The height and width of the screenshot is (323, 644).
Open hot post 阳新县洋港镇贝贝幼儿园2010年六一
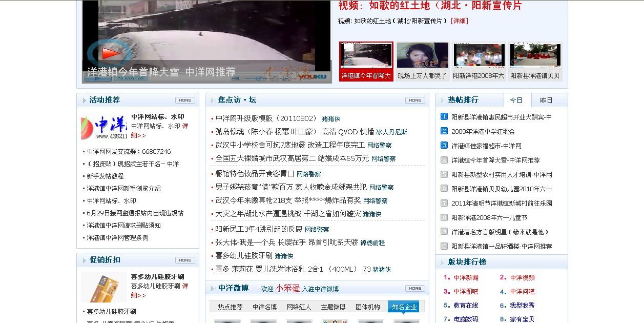(x=502, y=189)
